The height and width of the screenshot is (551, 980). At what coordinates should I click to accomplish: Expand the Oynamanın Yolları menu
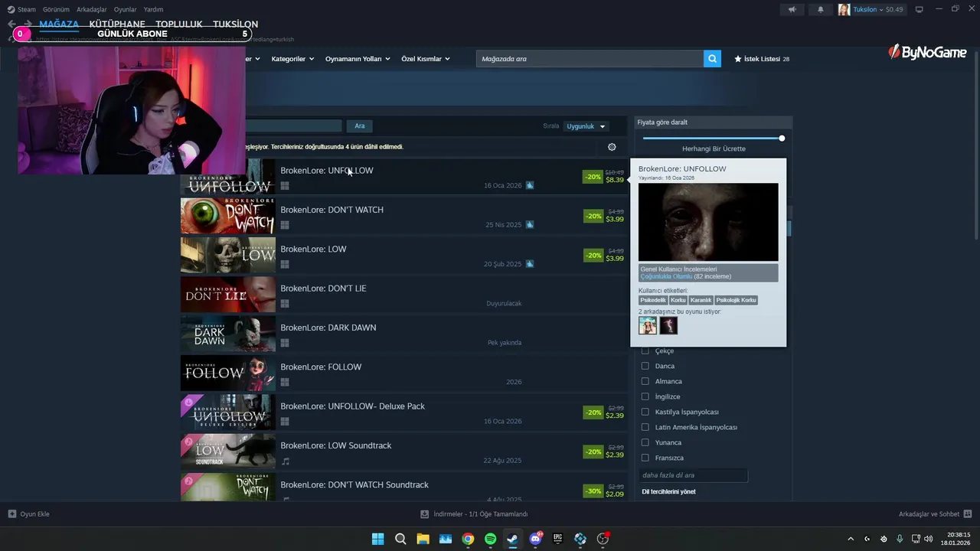click(x=358, y=59)
